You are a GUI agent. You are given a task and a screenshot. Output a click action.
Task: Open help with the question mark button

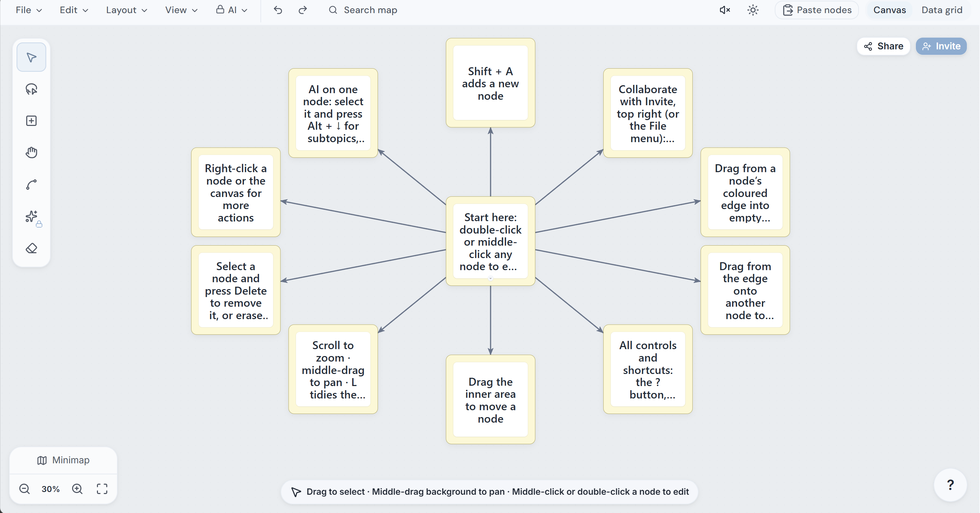pos(950,485)
